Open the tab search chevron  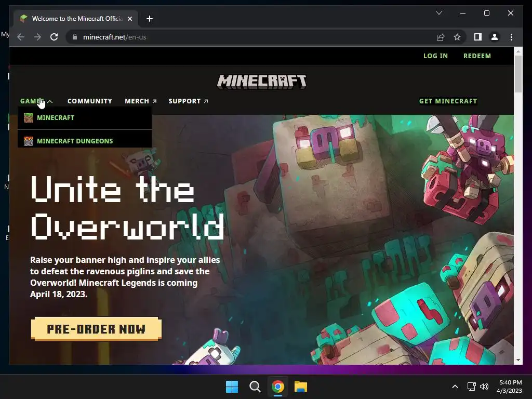pyautogui.click(x=438, y=13)
